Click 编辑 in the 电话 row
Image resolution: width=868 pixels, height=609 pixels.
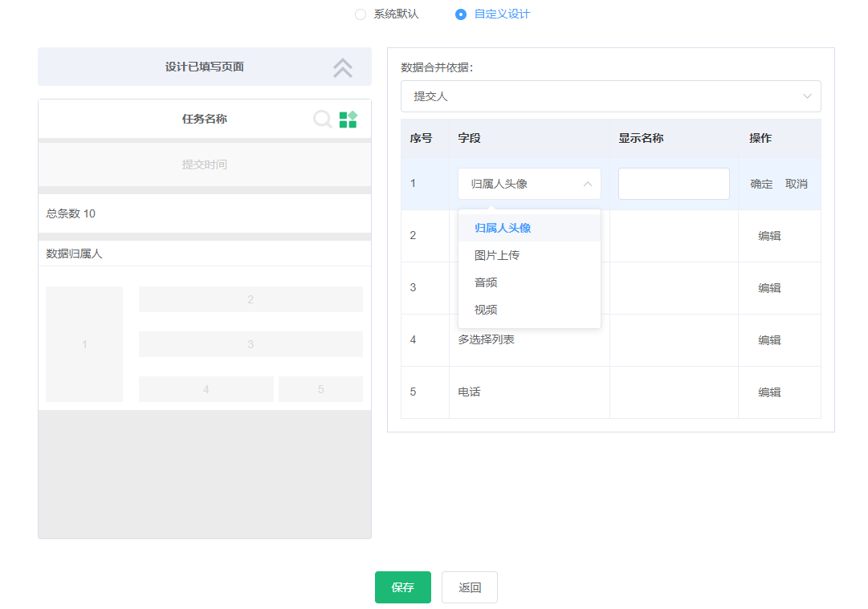coord(769,392)
